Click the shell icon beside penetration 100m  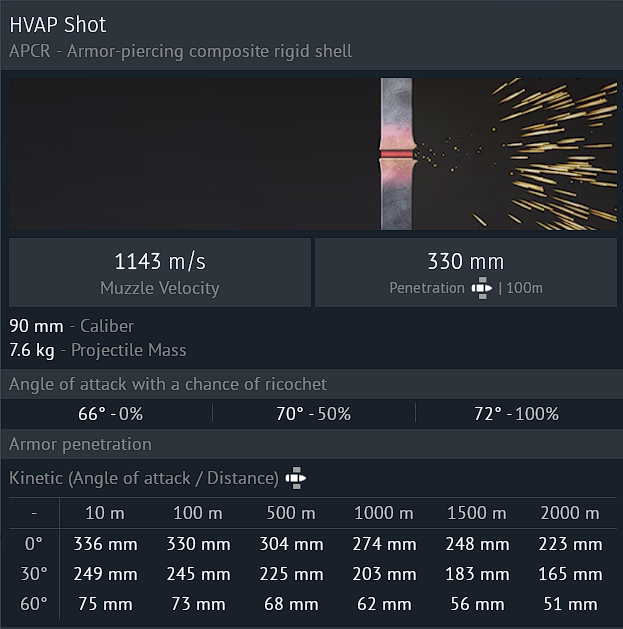(482, 288)
